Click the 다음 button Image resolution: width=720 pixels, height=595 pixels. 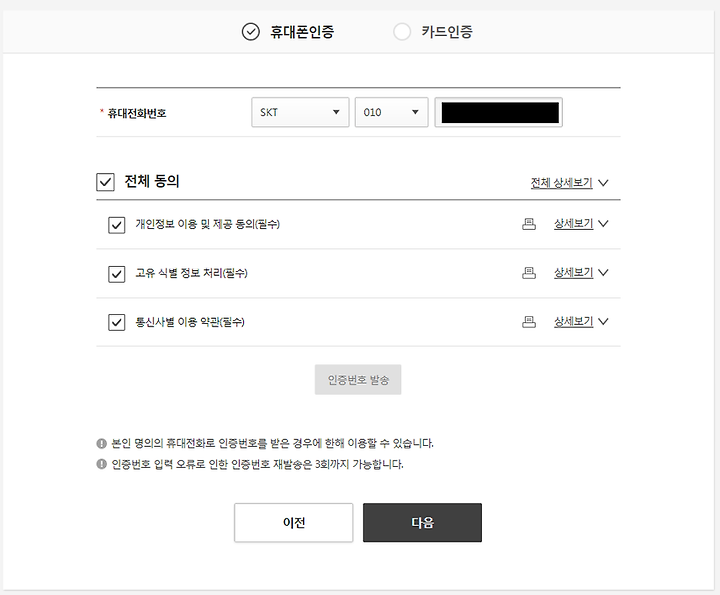pyautogui.click(x=422, y=522)
